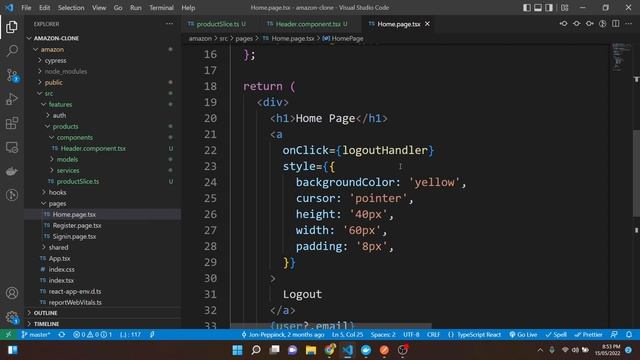Viewport: 640px width, 360px height.
Task: Synchronize changes from status bar
Action: (62, 334)
